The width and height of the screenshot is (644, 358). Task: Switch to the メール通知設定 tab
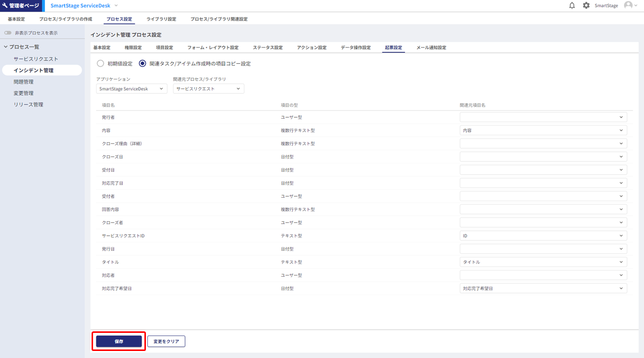tap(431, 48)
